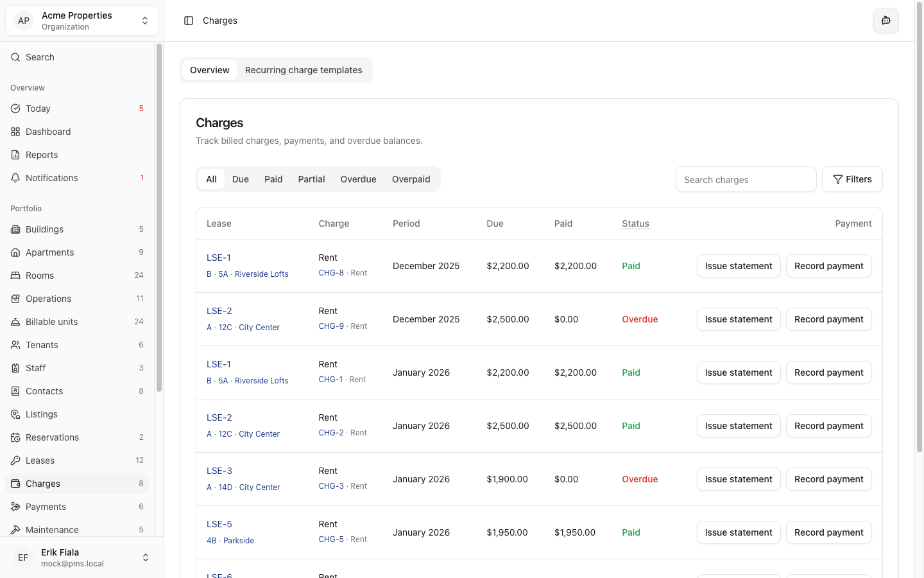Screen dimensions: 924x578
Task: Issue statement for the LSE-3 charge
Action: click(x=738, y=479)
